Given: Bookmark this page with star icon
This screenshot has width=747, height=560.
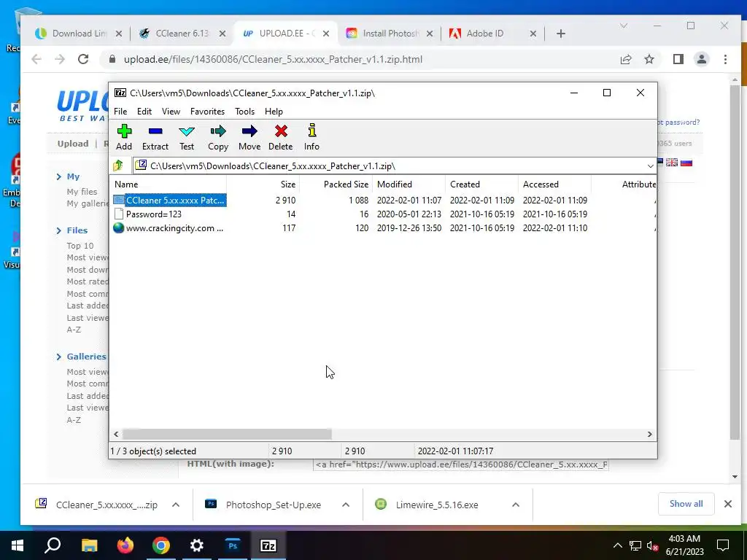Looking at the screenshot, I should point(649,59).
